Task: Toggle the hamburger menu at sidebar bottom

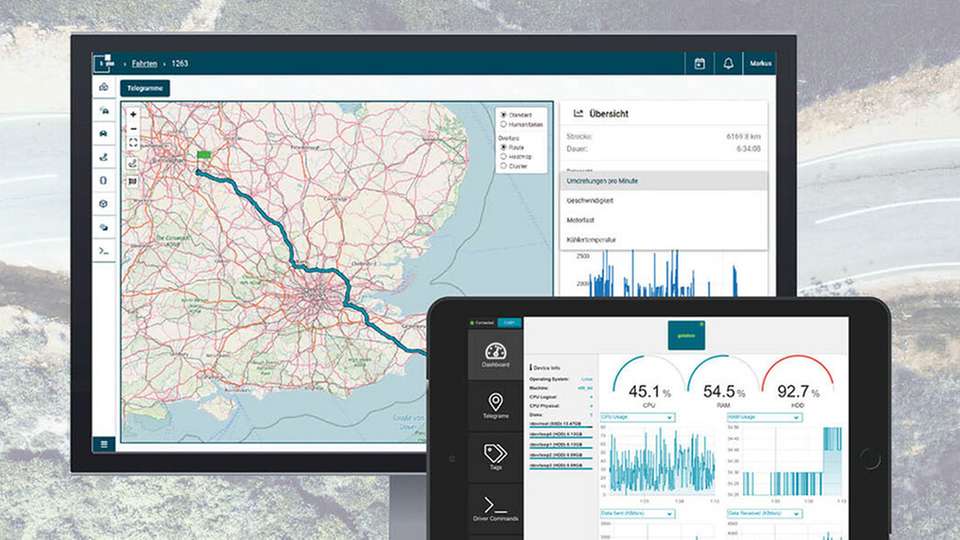Action: (104, 444)
